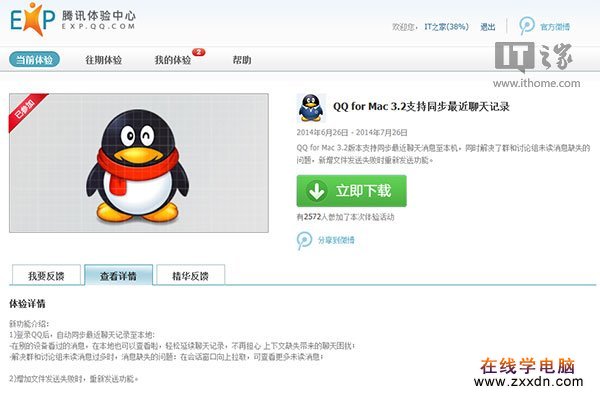The image size is (600, 394).
Task: Click the official Weibo icon in header
Action: (x=527, y=26)
